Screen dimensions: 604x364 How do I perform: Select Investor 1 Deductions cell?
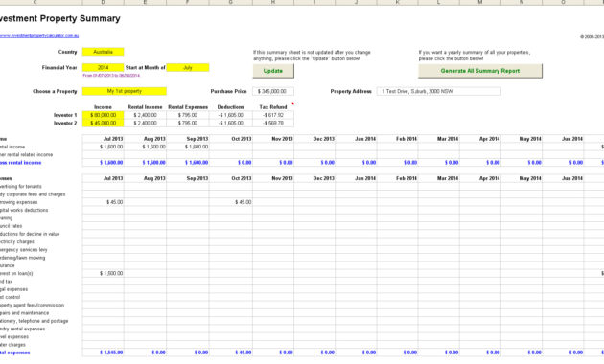(x=231, y=115)
